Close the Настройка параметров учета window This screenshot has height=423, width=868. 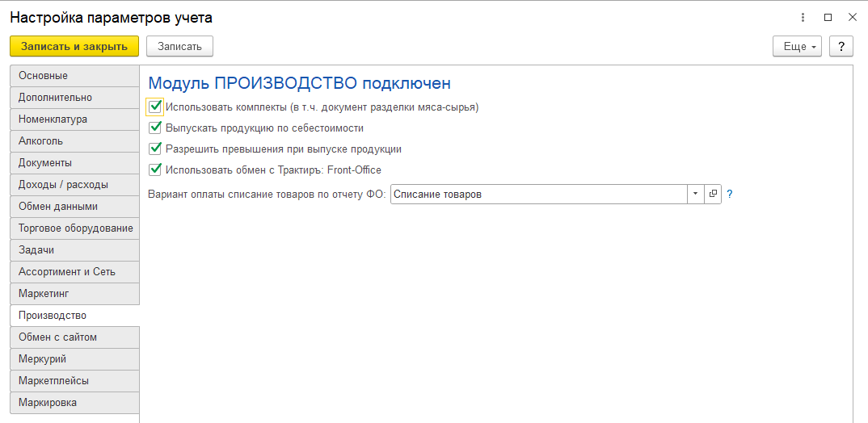(852, 17)
